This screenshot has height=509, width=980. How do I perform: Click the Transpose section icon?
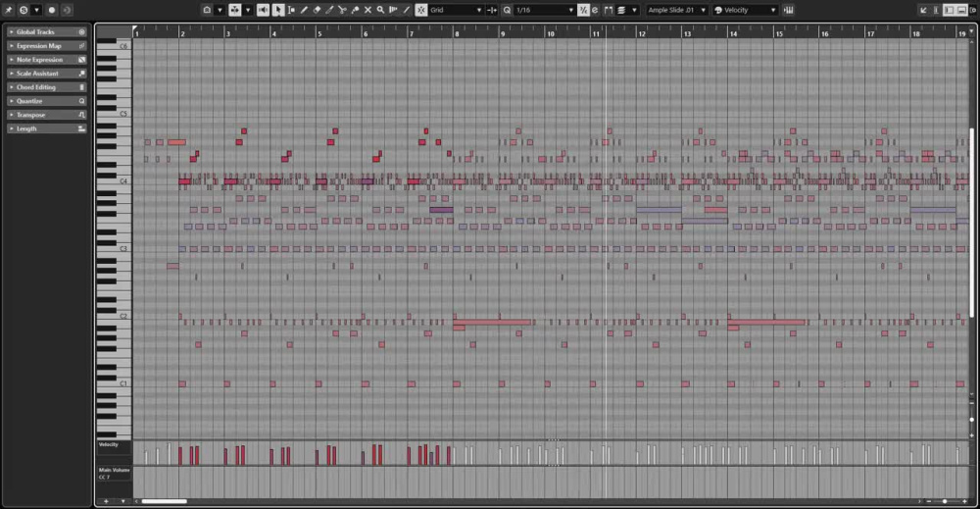coord(81,115)
